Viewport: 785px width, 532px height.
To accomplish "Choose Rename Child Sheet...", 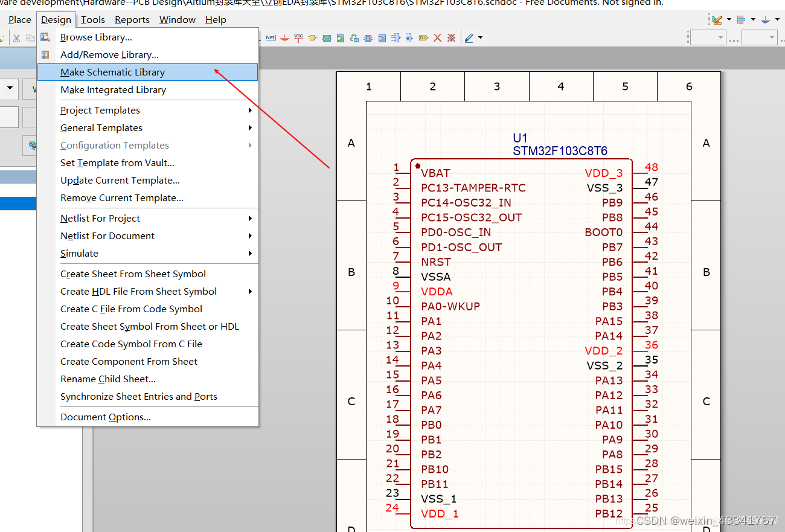I will [148, 379].
